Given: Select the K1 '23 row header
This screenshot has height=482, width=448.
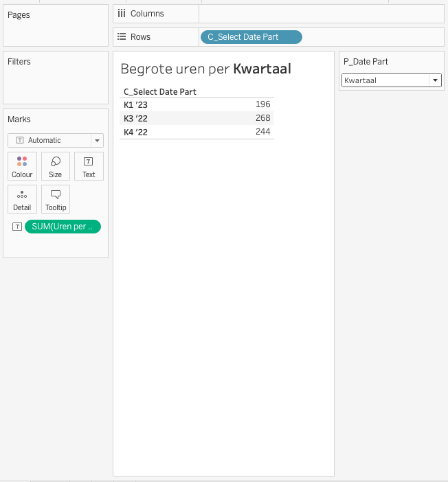Looking at the screenshot, I should [135, 105].
